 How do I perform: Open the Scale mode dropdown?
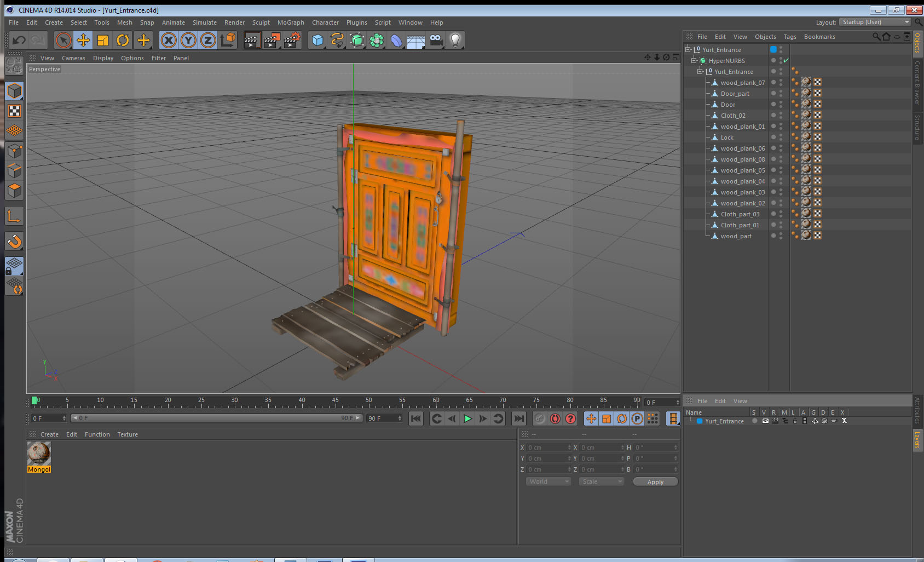point(602,481)
